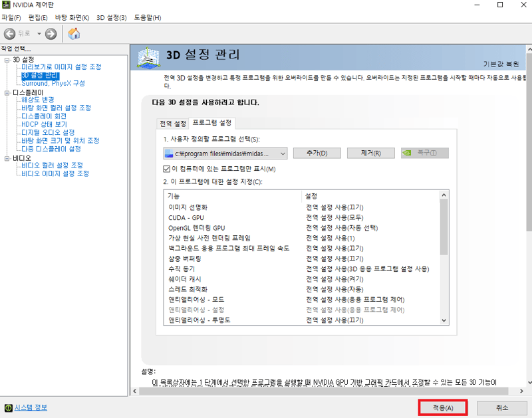Select the OpenGL 렌더링 GPU row
This screenshot has height=418, width=532.
(x=302, y=228)
